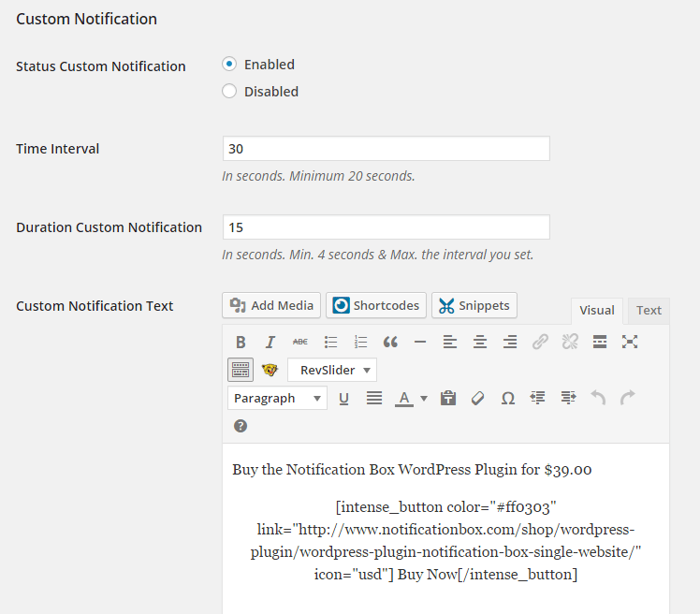Focus the Time Interval input field
This screenshot has height=614, width=700.
point(386,149)
